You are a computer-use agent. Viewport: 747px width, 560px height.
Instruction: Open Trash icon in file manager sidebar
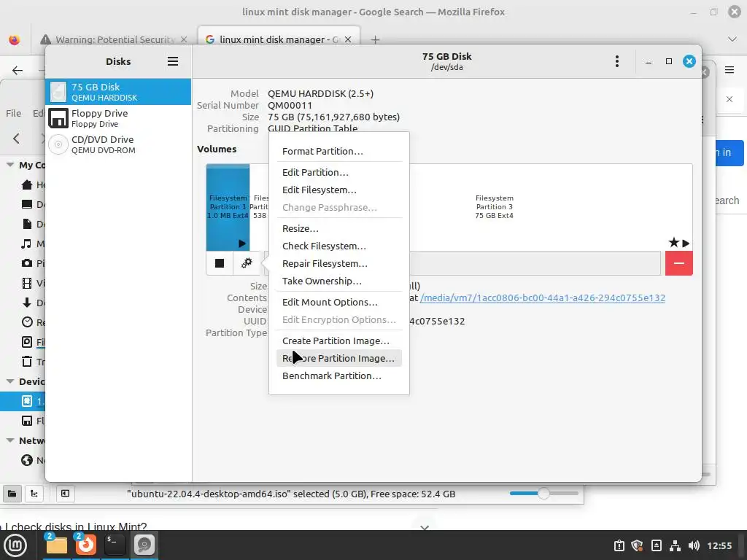pyautogui.click(x=27, y=362)
